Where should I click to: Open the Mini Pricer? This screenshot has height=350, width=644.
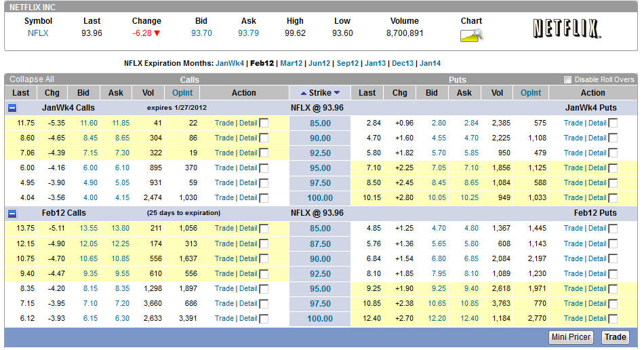pos(571,337)
